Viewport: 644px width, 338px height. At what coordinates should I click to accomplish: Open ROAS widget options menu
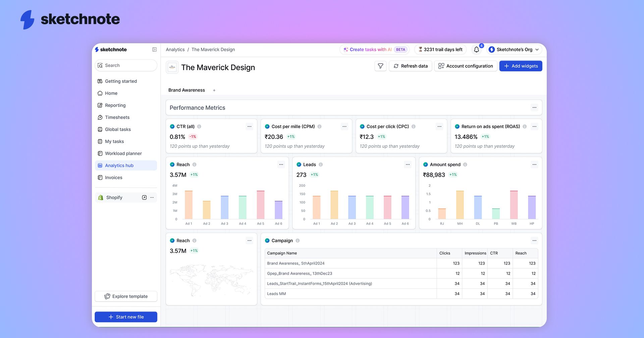pyautogui.click(x=534, y=126)
